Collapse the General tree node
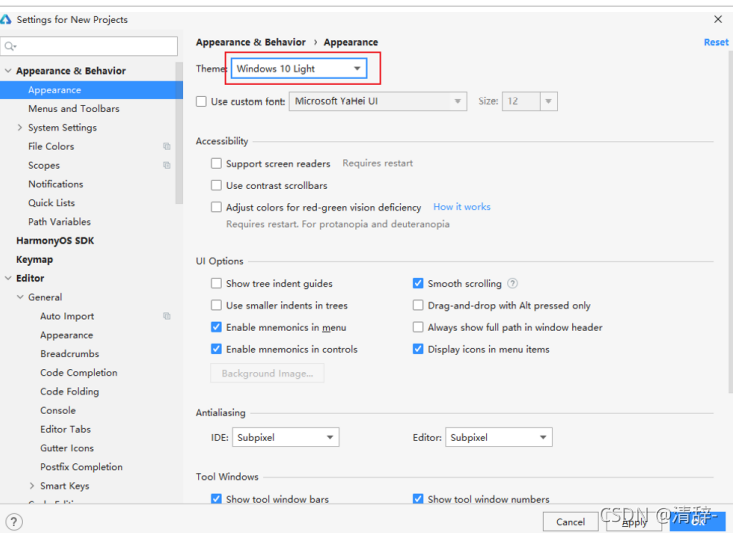 (20, 297)
